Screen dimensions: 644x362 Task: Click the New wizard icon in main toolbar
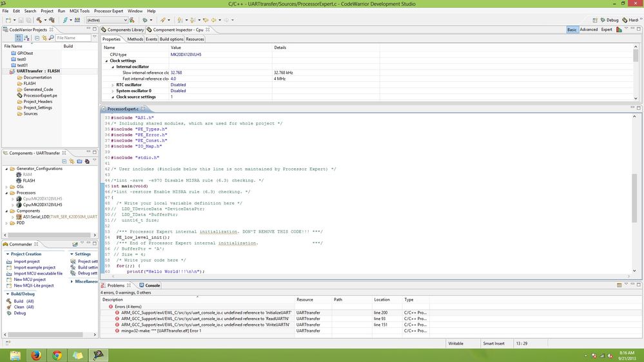[x=8, y=20]
